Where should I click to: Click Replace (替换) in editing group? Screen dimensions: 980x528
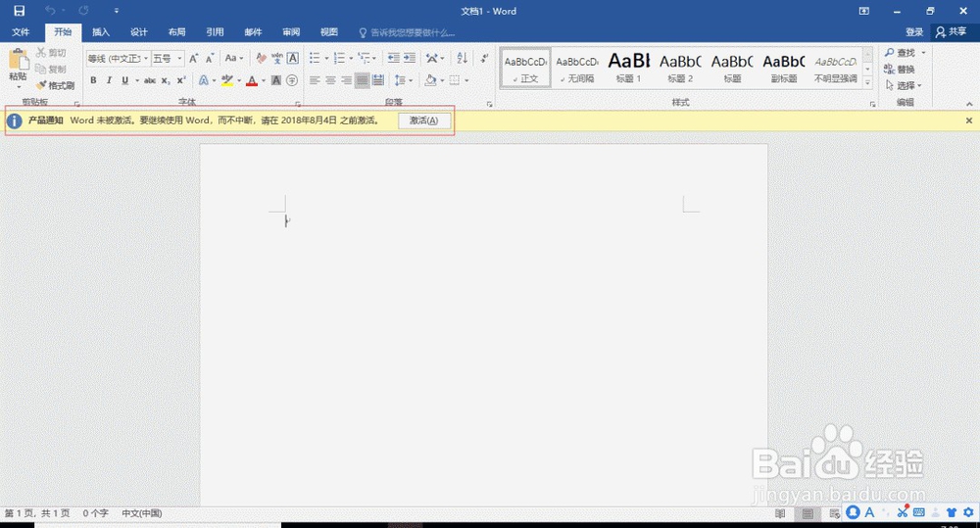point(900,69)
